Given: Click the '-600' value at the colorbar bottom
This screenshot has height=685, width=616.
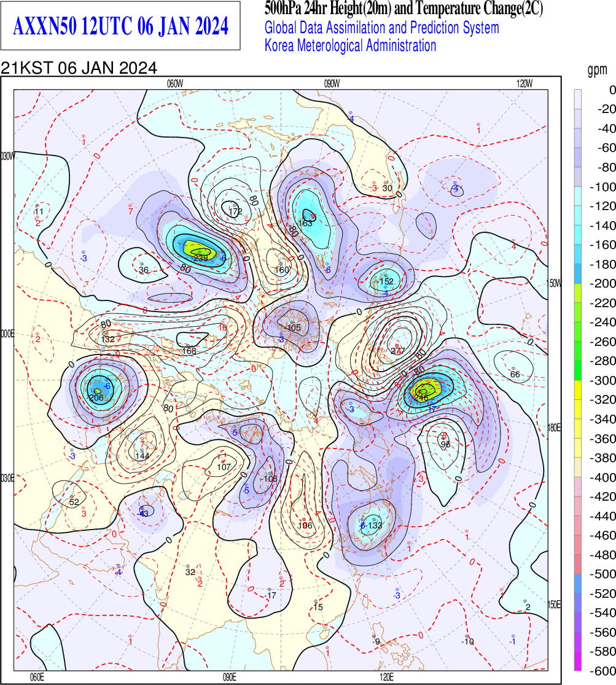Looking at the screenshot, I should coord(603,671).
